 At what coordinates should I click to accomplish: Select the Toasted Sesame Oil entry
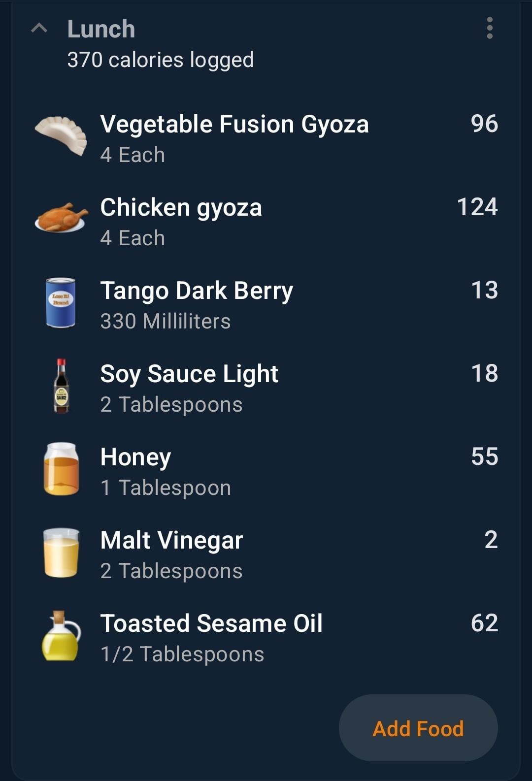click(x=266, y=638)
